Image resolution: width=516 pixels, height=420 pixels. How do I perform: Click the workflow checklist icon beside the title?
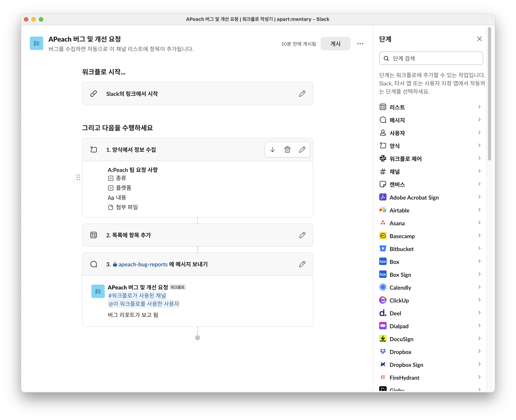[37, 43]
